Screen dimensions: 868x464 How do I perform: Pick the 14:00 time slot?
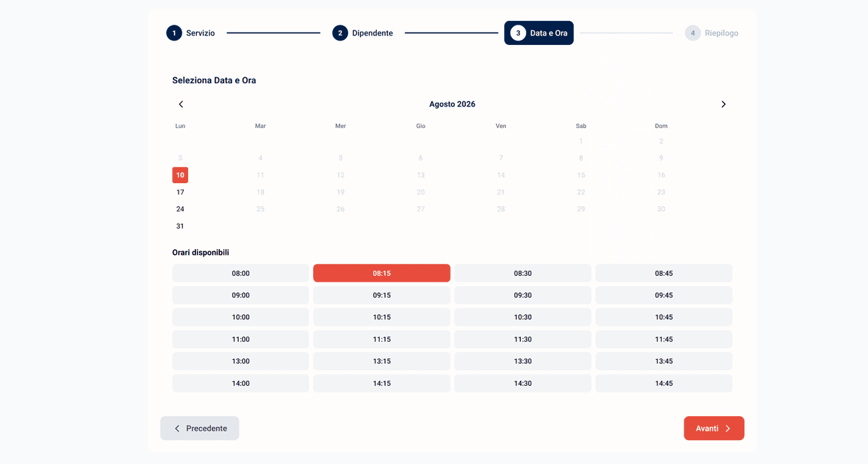tap(241, 384)
